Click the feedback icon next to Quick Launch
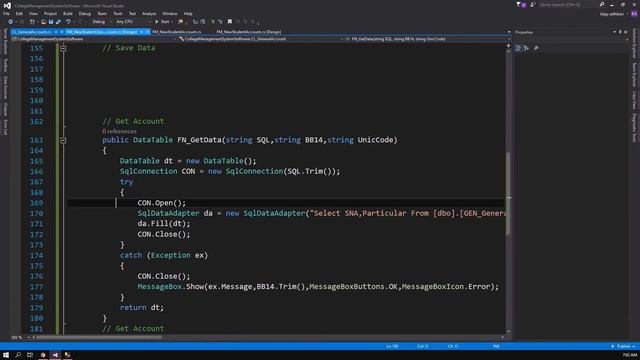 (533, 4)
